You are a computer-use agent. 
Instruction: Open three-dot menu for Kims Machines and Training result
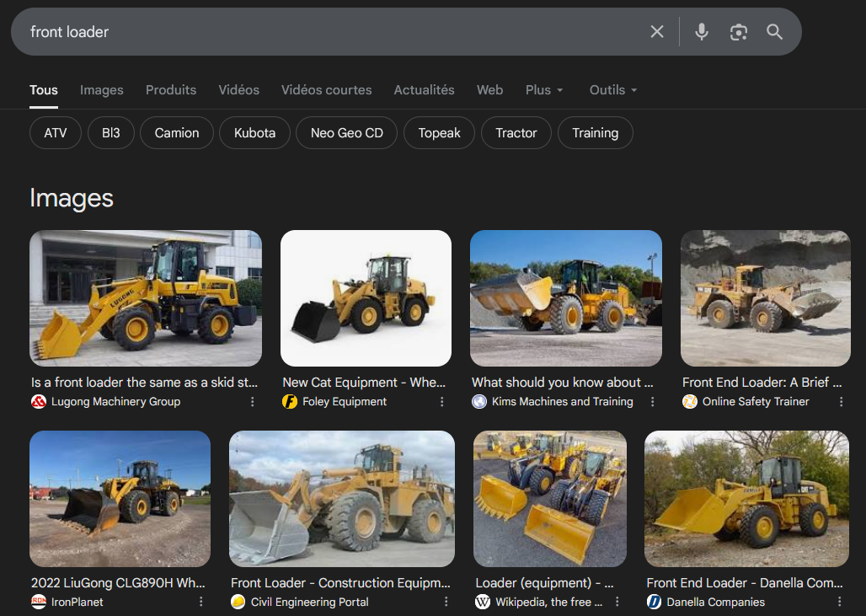pos(652,402)
